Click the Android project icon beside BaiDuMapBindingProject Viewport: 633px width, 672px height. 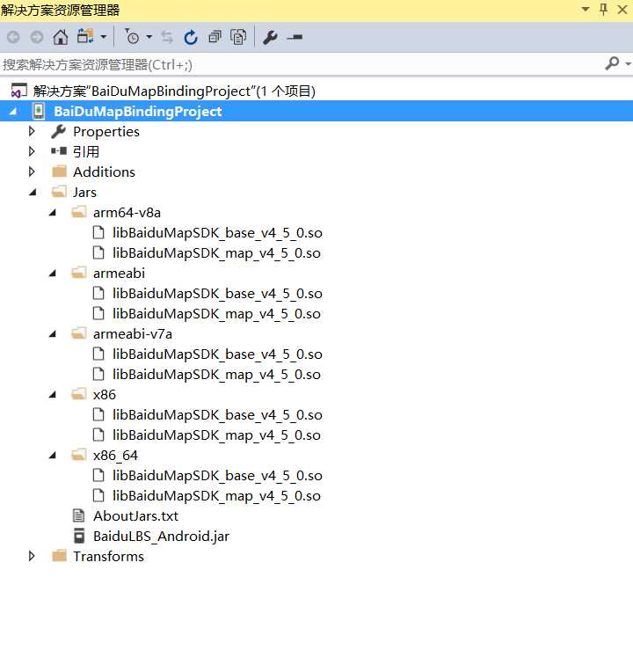coord(39,111)
